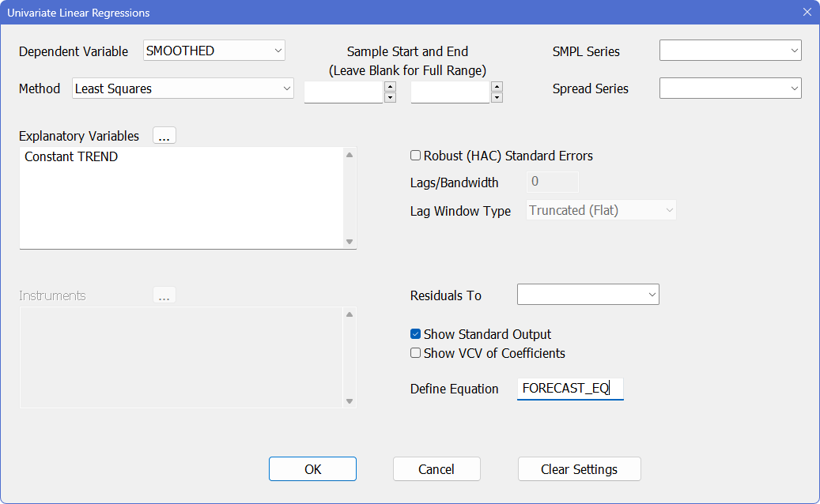The width and height of the screenshot is (820, 504).
Task: Close the Univariate Linear Regressions dialog
Action: coord(807,13)
